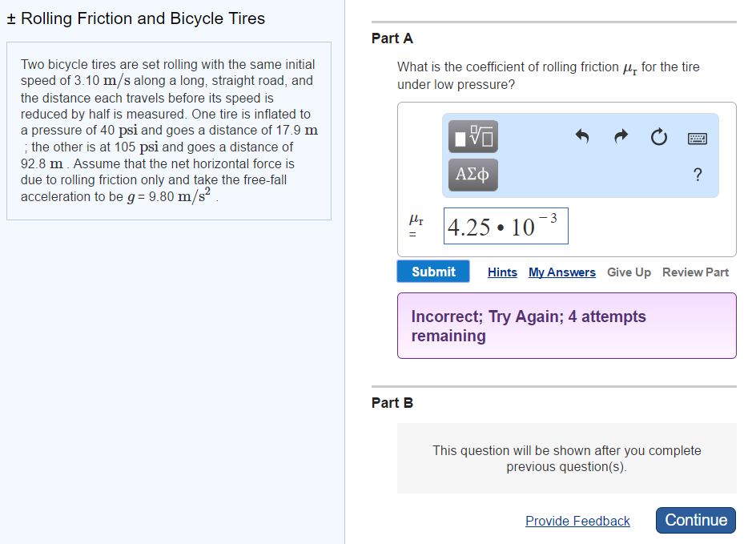Give Up on Part A
756x544 pixels.
[629, 272]
